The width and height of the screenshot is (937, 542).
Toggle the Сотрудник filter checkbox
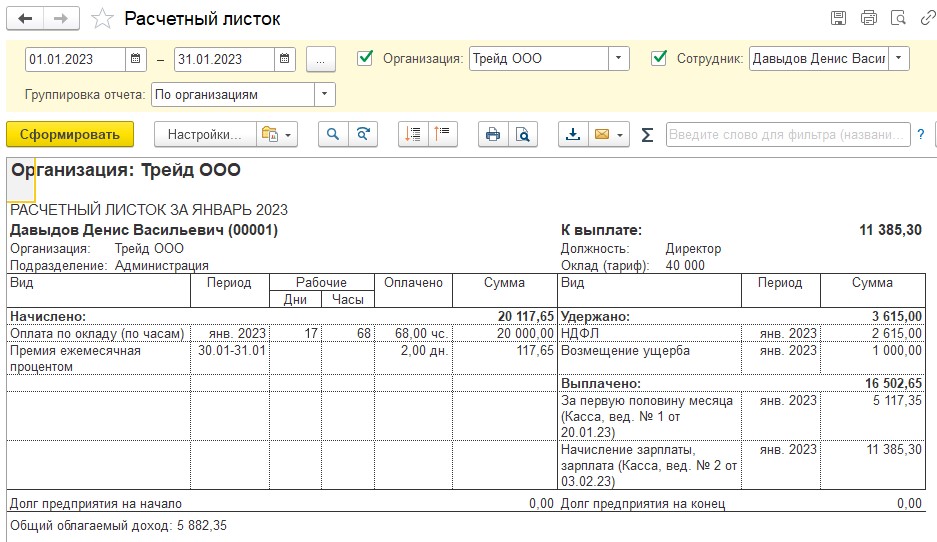(659, 58)
